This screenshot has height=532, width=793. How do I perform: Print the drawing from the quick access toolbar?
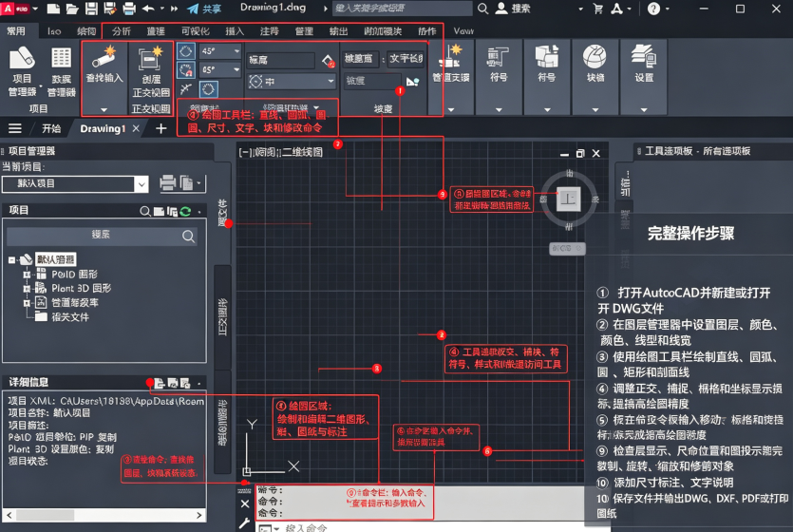click(129, 9)
